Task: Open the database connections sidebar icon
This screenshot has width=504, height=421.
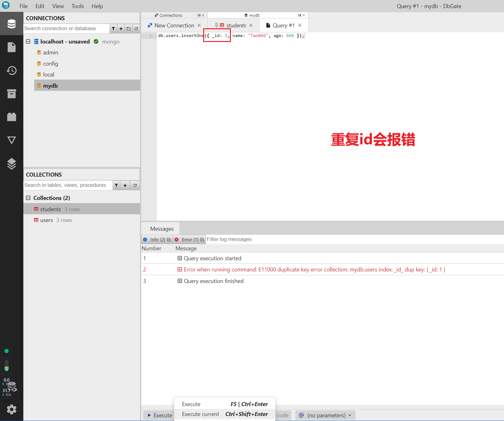Action: tap(12, 24)
